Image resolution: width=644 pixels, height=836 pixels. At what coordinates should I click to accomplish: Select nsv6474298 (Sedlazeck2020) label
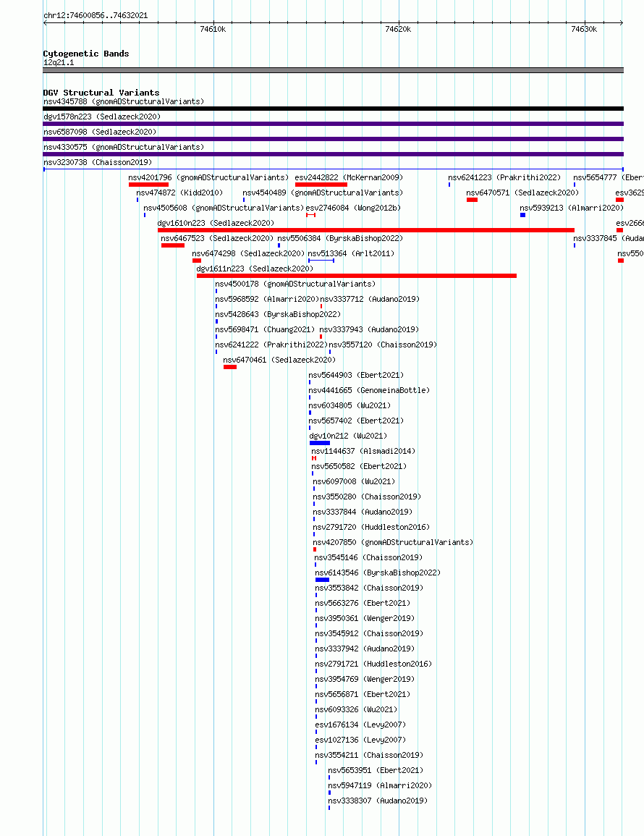click(248, 253)
